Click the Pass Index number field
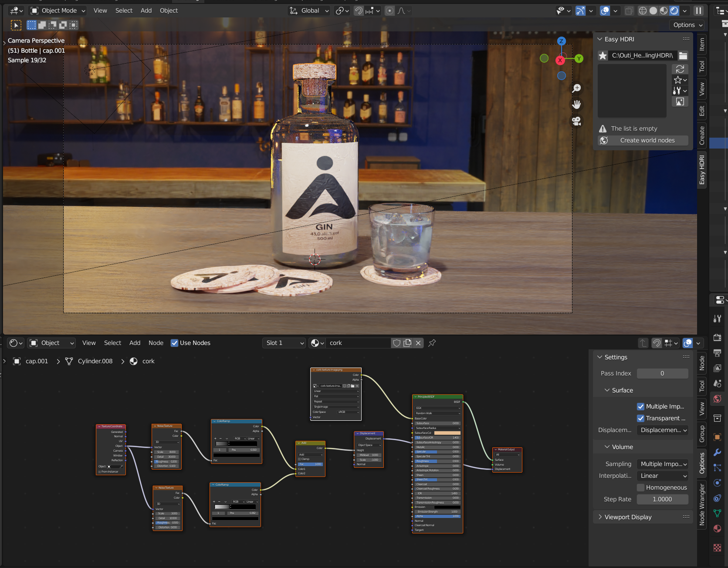Image resolution: width=728 pixels, height=568 pixels. 662,373
